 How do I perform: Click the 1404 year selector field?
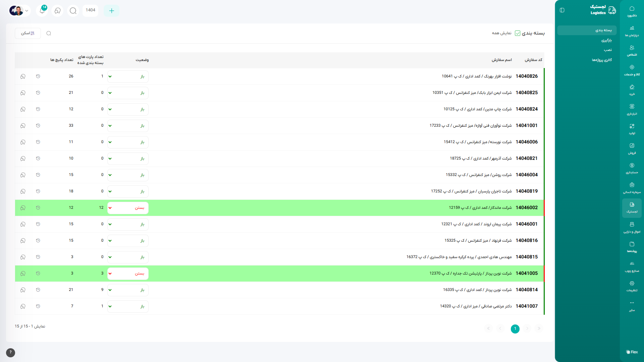coord(90,10)
